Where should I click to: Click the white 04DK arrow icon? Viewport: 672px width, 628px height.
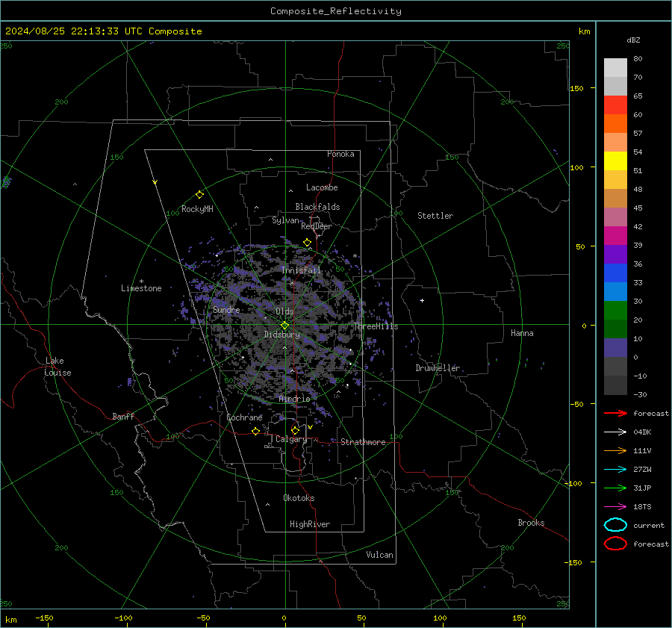[615, 432]
